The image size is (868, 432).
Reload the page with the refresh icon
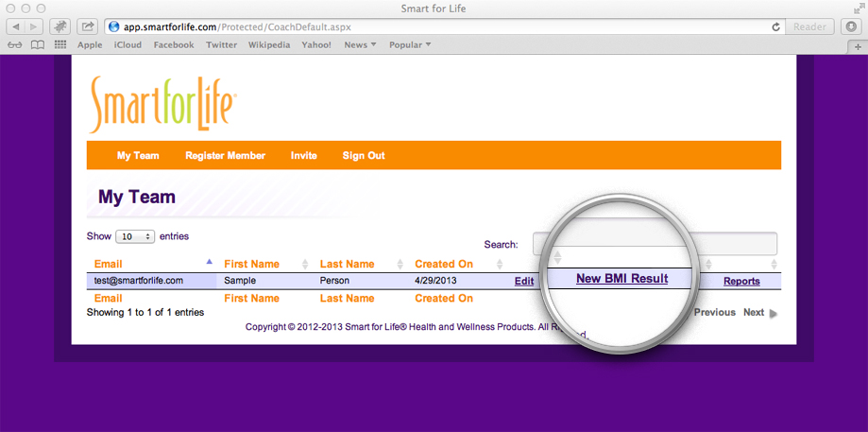click(x=775, y=26)
